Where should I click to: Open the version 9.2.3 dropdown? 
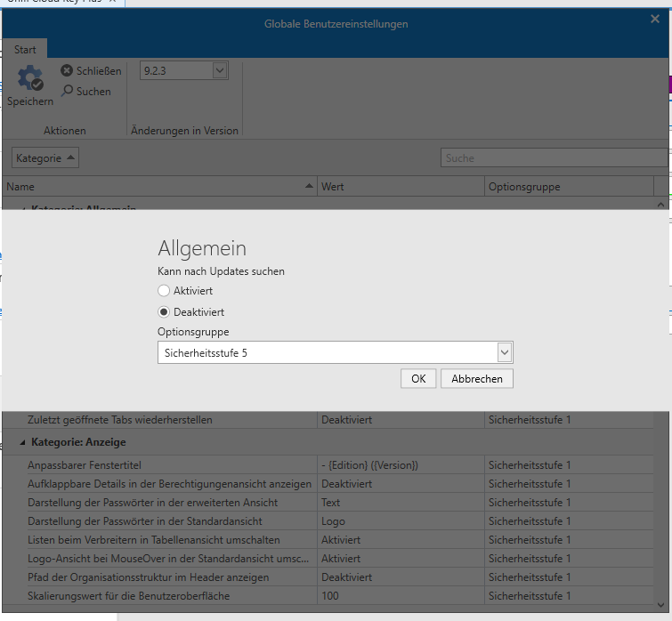coord(220,70)
